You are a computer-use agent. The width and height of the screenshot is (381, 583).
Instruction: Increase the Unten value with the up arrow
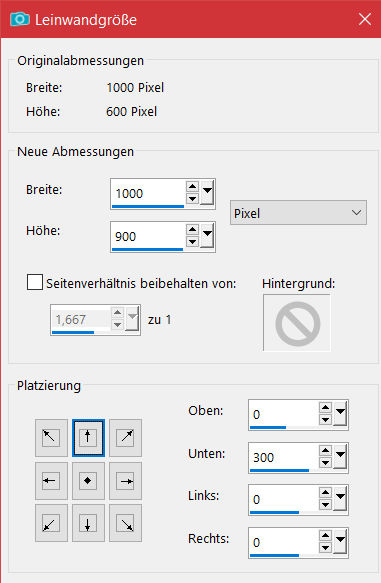point(325,451)
